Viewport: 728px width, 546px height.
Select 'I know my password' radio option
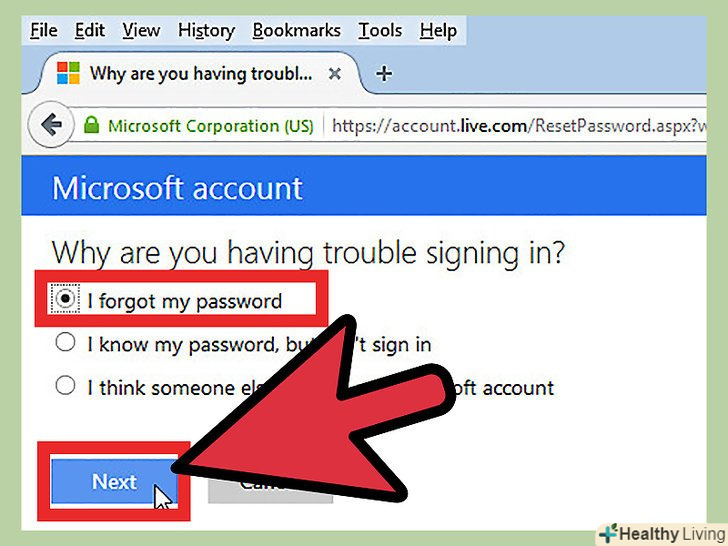(x=65, y=342)
